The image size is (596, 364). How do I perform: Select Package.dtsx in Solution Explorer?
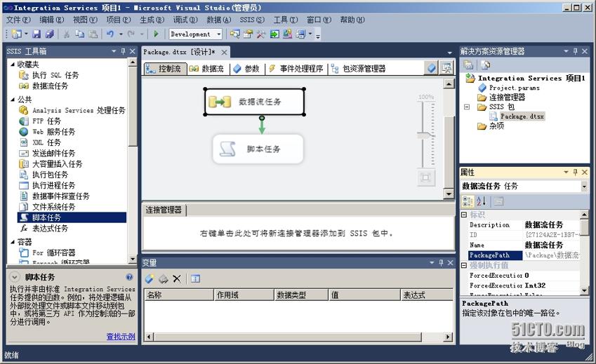coord(522,116)
